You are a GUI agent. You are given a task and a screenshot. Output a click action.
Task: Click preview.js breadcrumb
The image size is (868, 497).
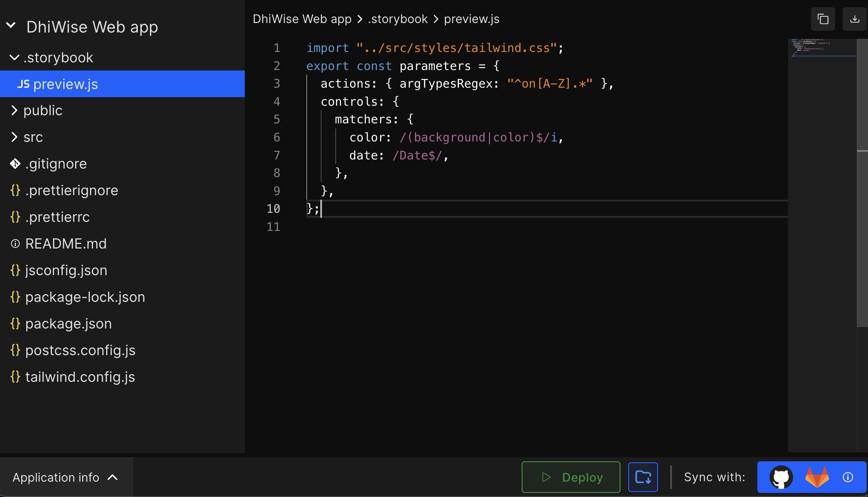click(x=471, y=19)
